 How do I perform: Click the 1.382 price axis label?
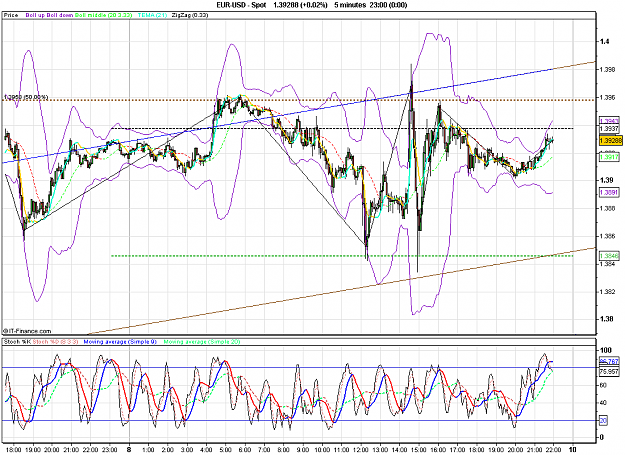click(607, 292)
